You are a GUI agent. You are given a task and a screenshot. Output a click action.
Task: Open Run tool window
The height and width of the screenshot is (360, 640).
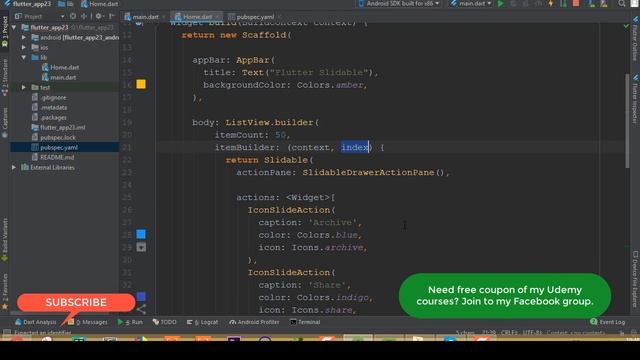tap(130, 322)
